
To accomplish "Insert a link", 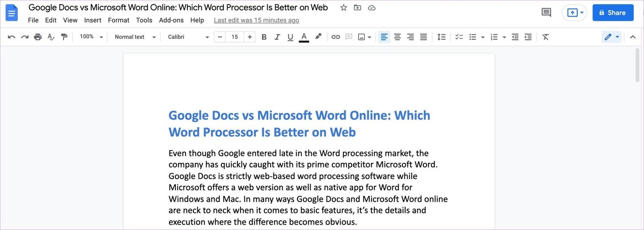I will click(x=336, y=37).
